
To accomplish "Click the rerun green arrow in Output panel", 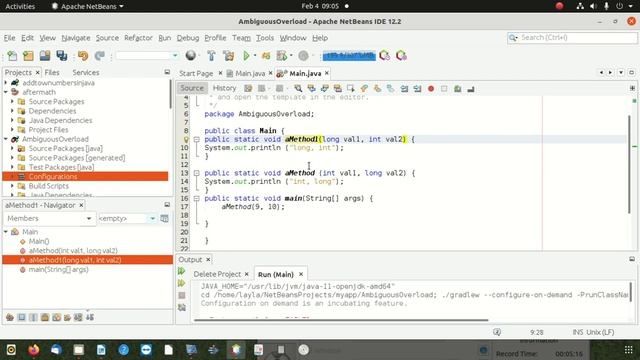I will coord(182,271).
